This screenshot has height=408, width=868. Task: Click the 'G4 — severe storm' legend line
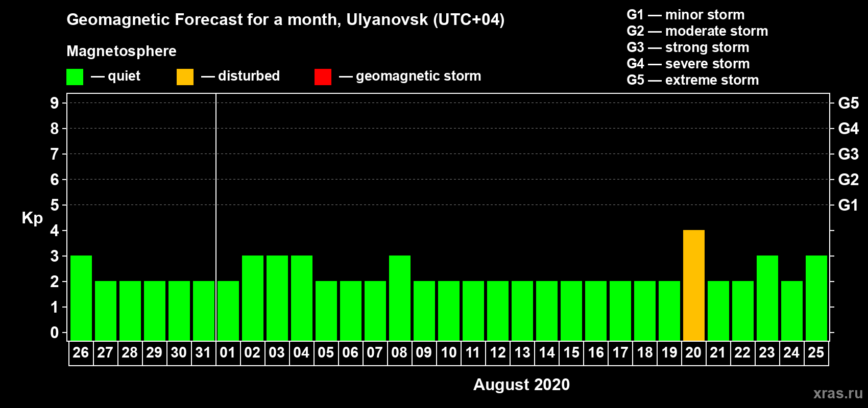(688, 64)
